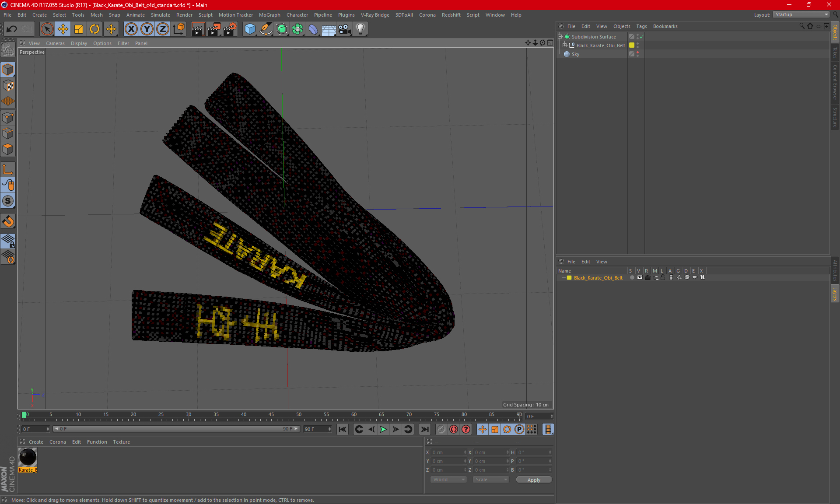Open the Light object icon
Viewport: 840px width, 504px height.
360,29
